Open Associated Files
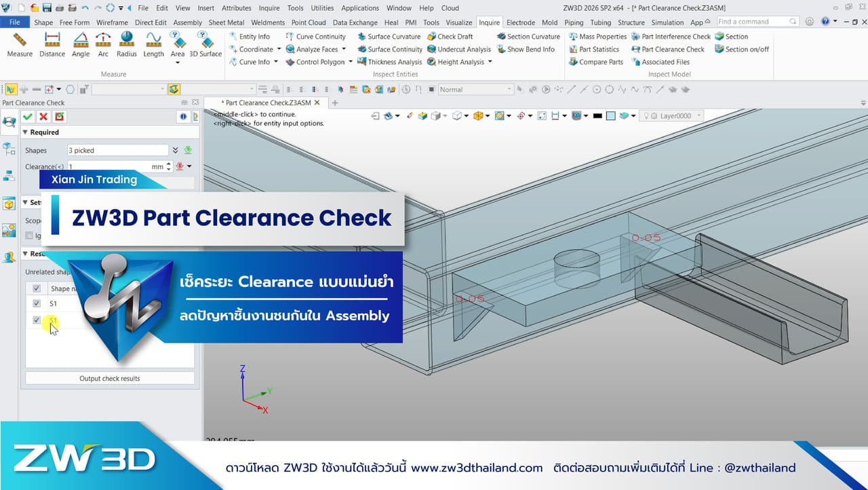The height and width of the screenshot is (490, 868). 660,62
